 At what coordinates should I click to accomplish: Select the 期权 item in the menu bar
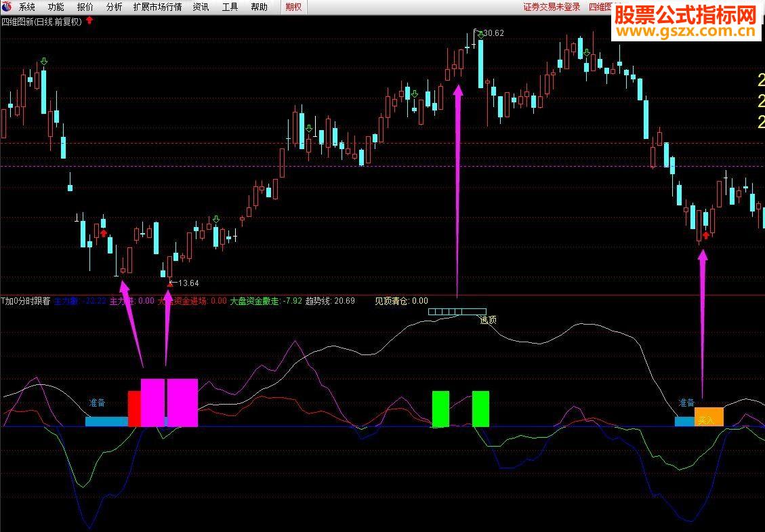[x=293, y=7]
